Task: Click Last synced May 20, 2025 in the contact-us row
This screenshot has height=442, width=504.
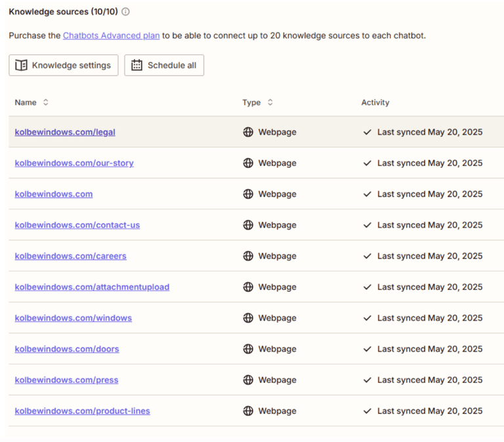Action: pos(430,225)
